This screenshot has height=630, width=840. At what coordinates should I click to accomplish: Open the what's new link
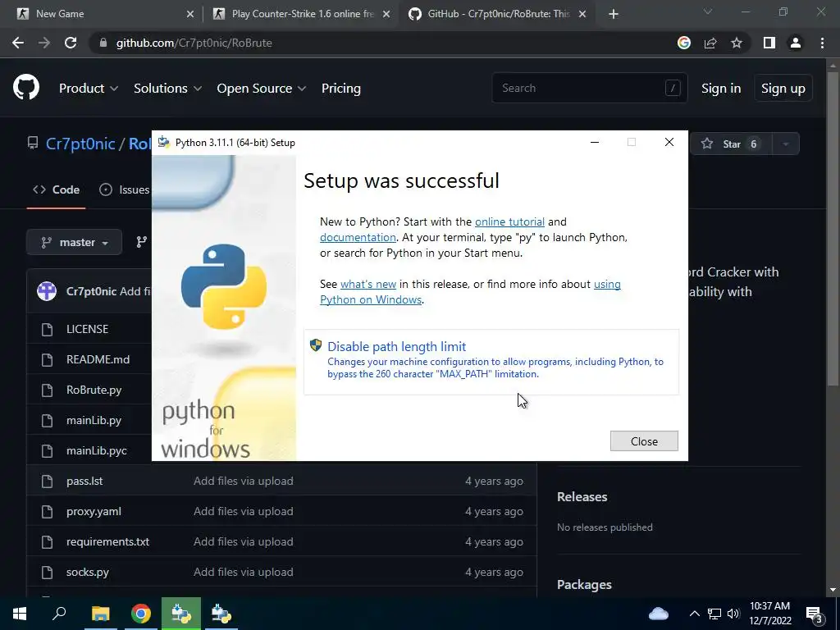click(368, 284)
